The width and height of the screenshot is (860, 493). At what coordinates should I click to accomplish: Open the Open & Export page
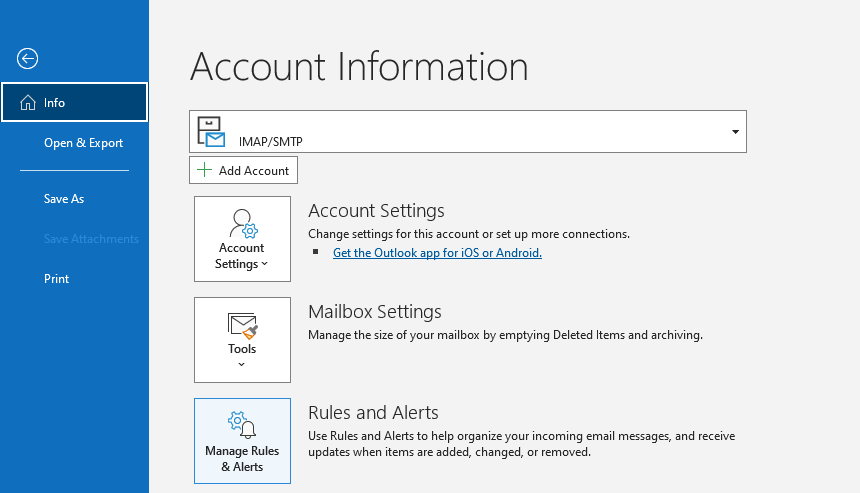click(83, 143)
